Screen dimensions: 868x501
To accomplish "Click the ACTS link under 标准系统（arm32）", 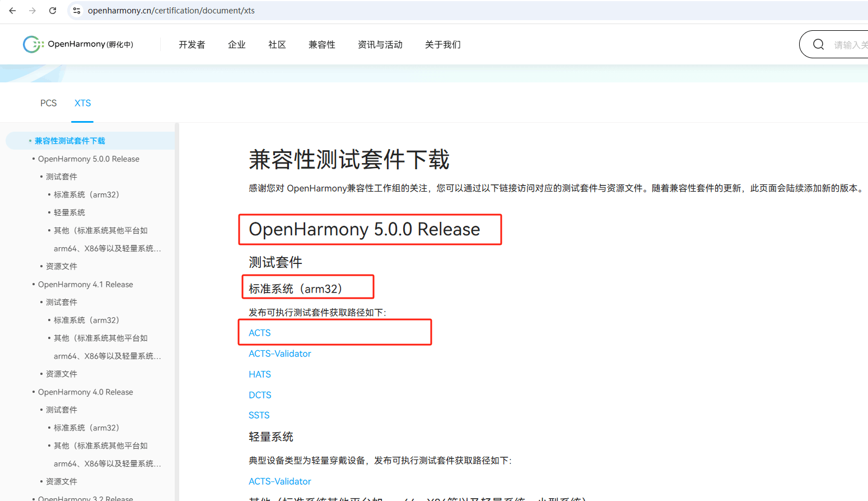I will pyautogui.click(x=260, y=333).
